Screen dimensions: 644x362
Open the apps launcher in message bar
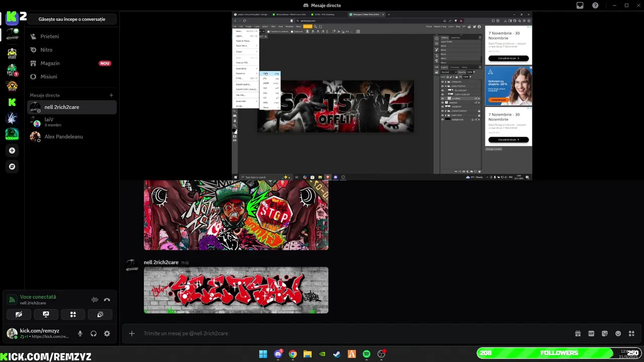tap(632, 333)
